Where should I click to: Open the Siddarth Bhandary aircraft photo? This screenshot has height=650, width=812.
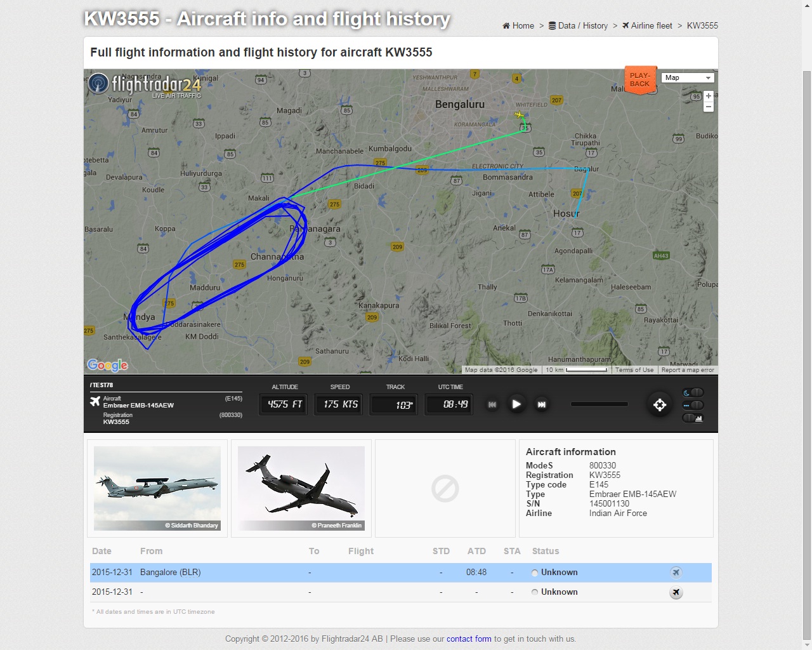click(x=157, y=488)
